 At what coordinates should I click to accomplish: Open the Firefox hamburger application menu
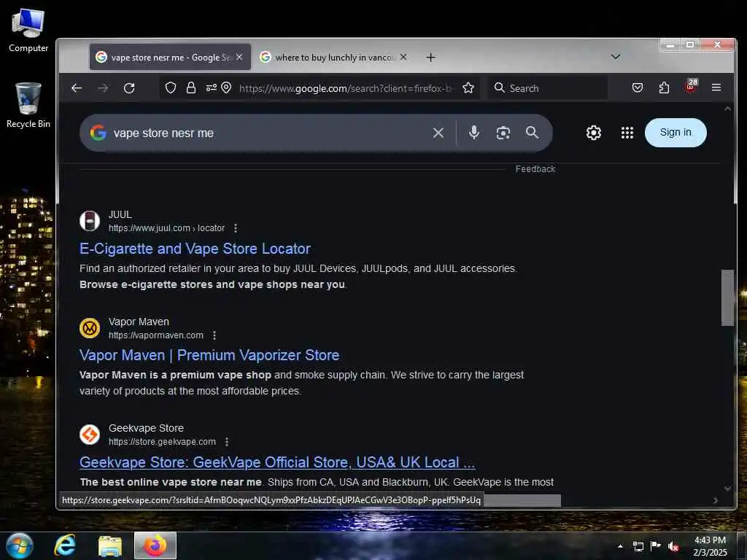pos(716,87)
